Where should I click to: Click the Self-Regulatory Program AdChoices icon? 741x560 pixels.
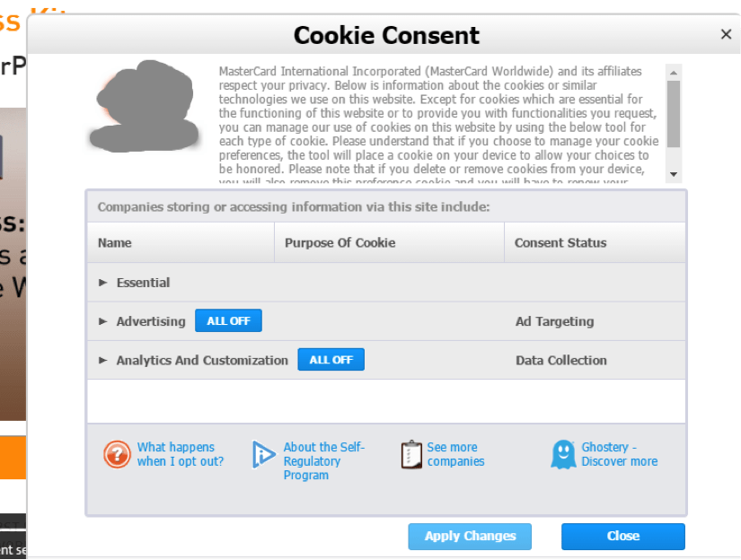tap(263, 454)
